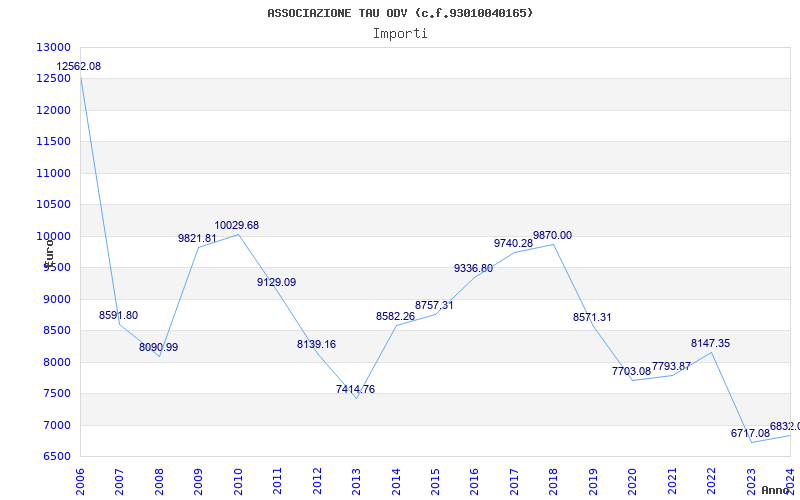Click the x-axis year 2020
Screen dimensions: 800x500
(x=633, y=481)
